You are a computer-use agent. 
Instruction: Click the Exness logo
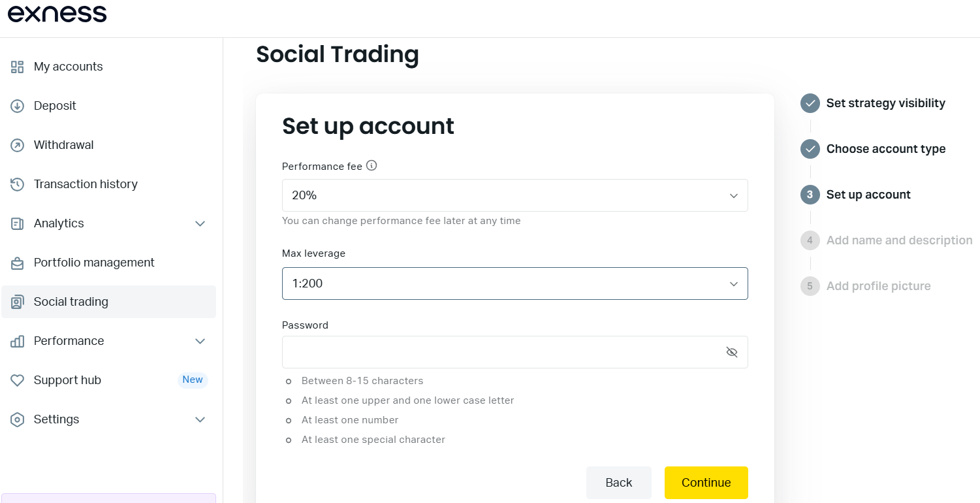57,14
